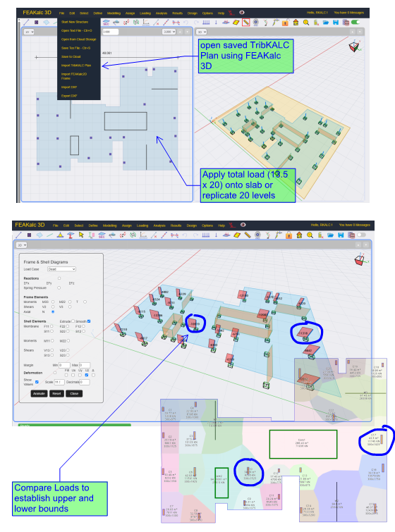This screenshot has width=395, height=532.
Task: Click the yellow ruler measure icon in lower toolbar
Action: 248,235
